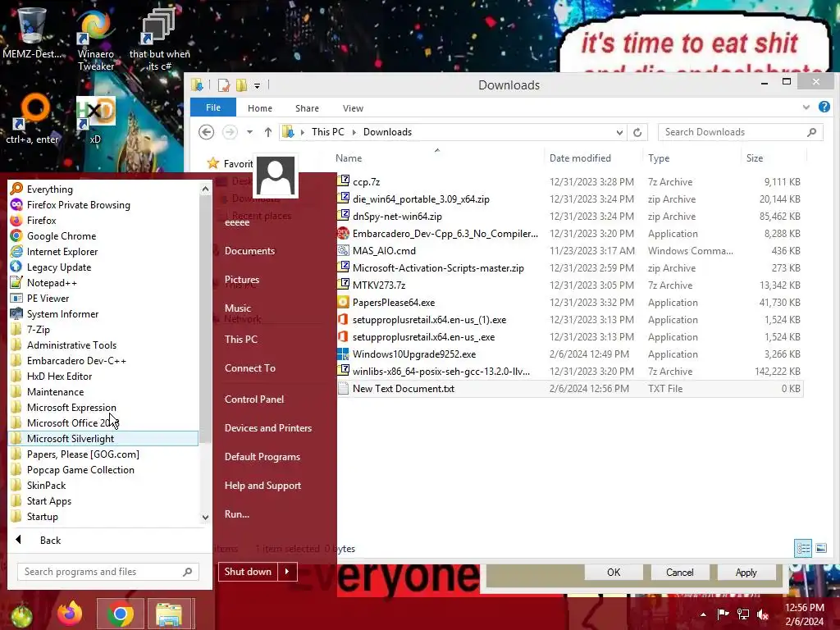
Task: Click Run... in start menu
Action: coord(237,514)
